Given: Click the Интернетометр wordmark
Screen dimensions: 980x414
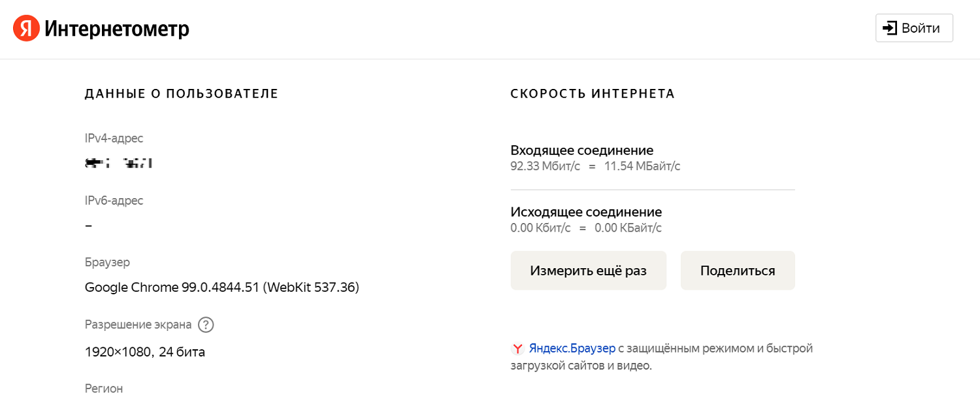Looking at the screenshot, I should coord(116,28).
